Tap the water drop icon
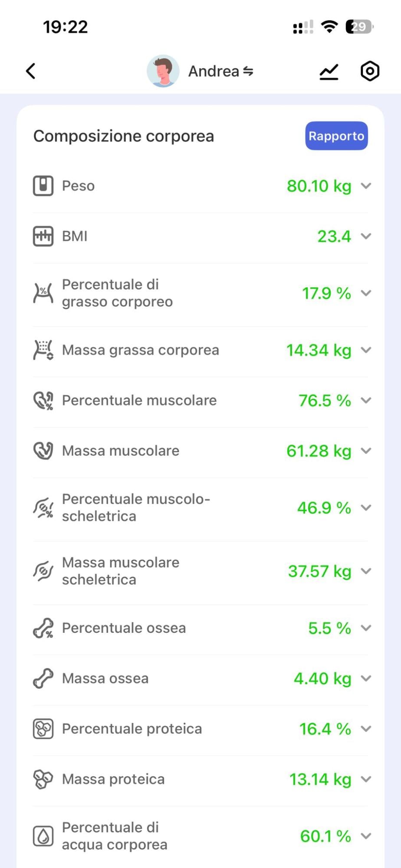401x868 pixels. 43,836
